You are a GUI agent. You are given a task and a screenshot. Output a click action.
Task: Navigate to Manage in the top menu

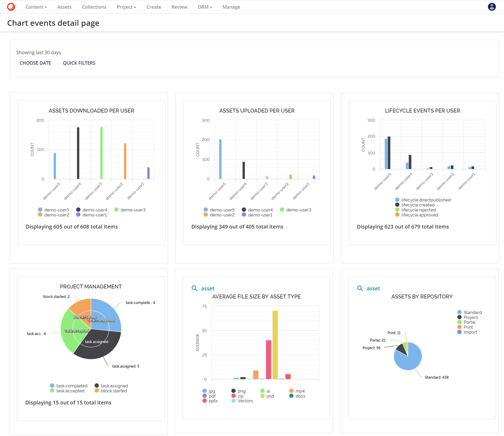(231, 7)
